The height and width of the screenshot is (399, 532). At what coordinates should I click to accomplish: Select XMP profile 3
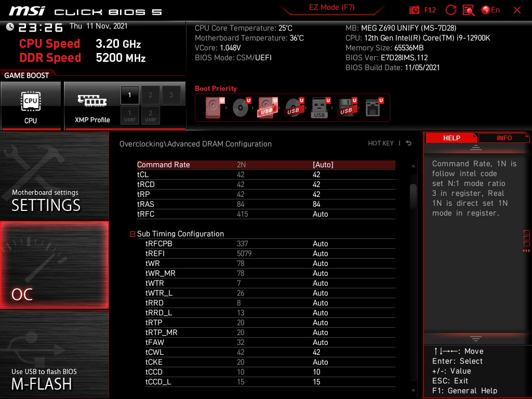pos(171,95)
